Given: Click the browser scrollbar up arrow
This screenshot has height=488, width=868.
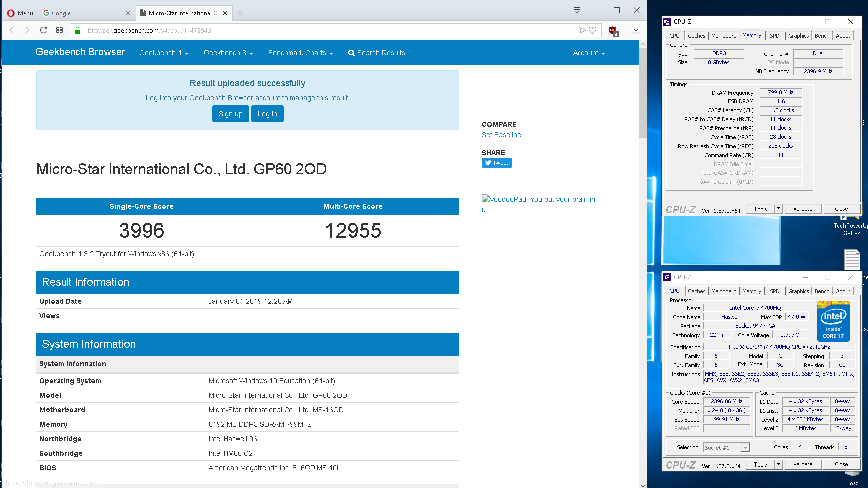Looking at the screenshot, I should [x=643, y=44].
